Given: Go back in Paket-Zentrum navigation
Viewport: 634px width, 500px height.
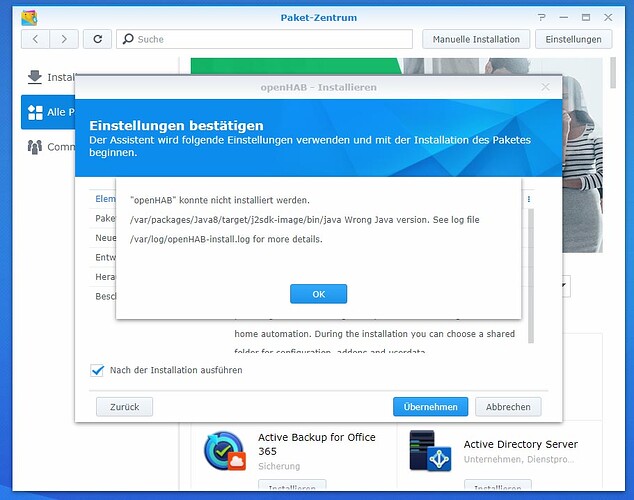Looking at the screenshot, I should click(36, 39).
